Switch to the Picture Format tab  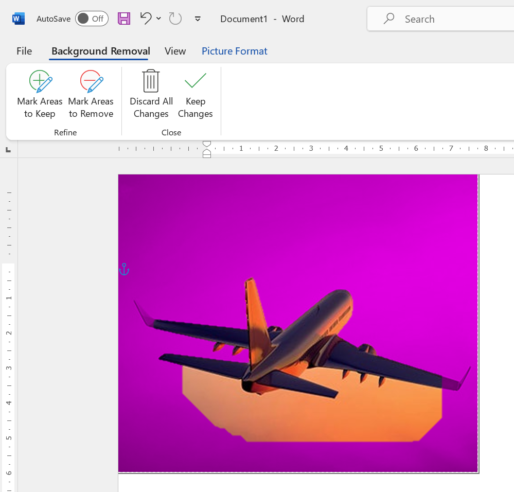(x=234, y=51)
